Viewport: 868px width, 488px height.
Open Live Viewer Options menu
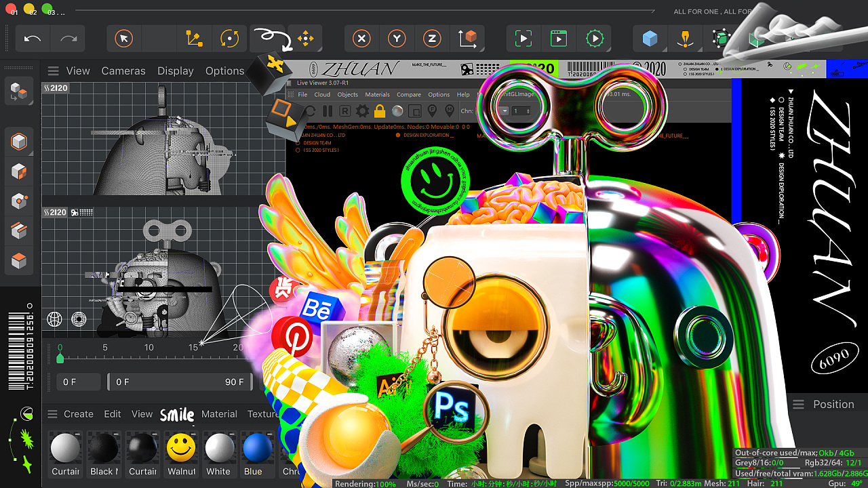click(439, 95)
